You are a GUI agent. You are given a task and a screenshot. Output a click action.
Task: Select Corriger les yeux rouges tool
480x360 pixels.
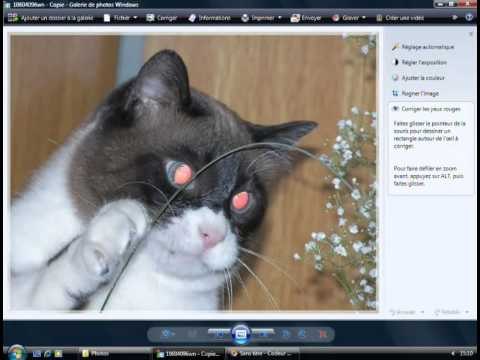click(x=427, y=109)
